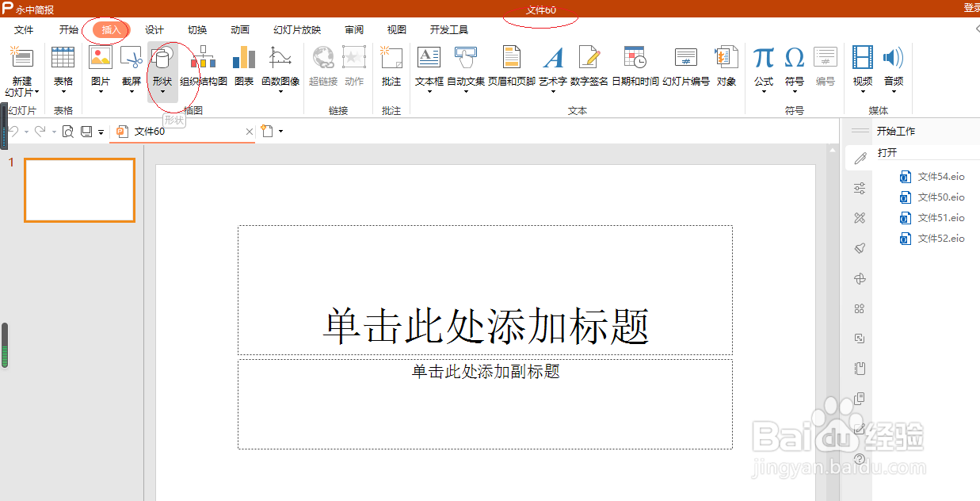Viewport: 980px width, 501px height.
Task: Expand the 符号 (Symbol) dropdown arrow
Action: click(x=795, y=90)
